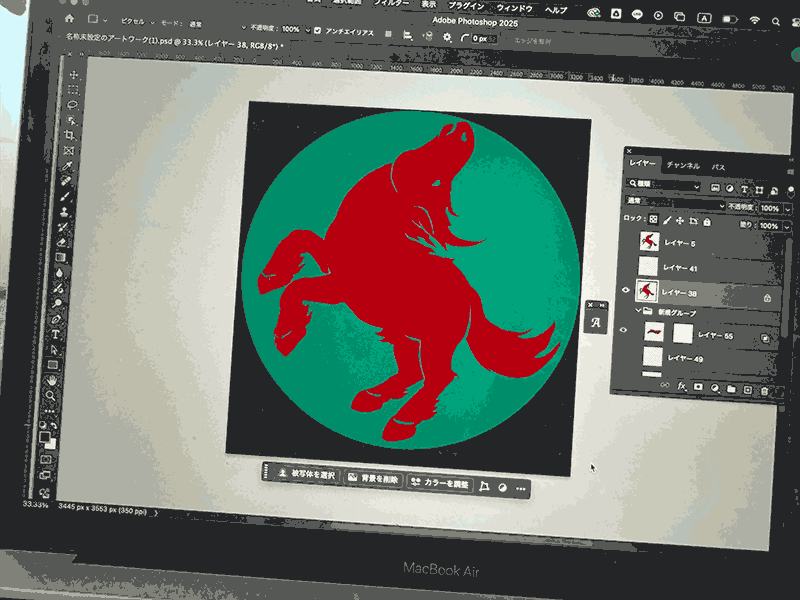800x600 pixels.
Task: Open the ピクセル mode dropdown
Action: pyautogui.click(x=137, y=22)
